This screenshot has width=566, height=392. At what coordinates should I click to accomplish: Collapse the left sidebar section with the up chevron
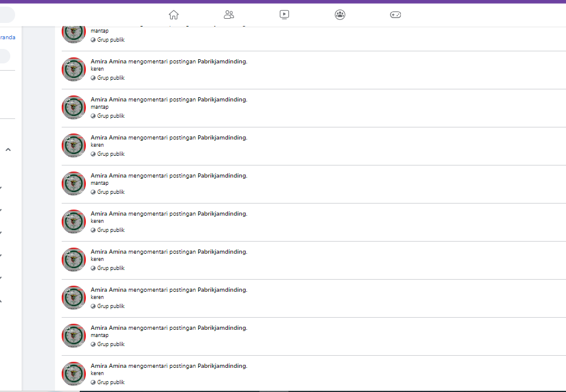tap(8, 150)
